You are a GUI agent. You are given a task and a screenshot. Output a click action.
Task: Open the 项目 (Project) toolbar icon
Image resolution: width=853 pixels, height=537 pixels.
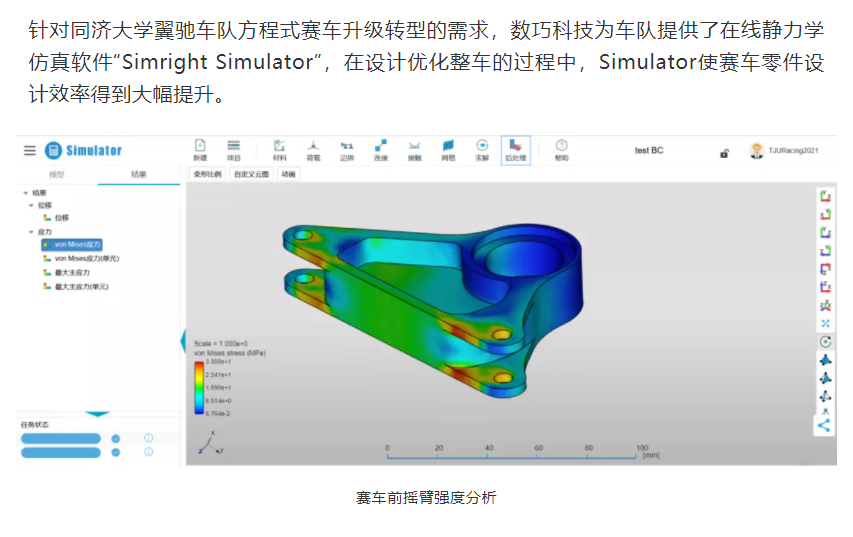(x=234, y=150)
